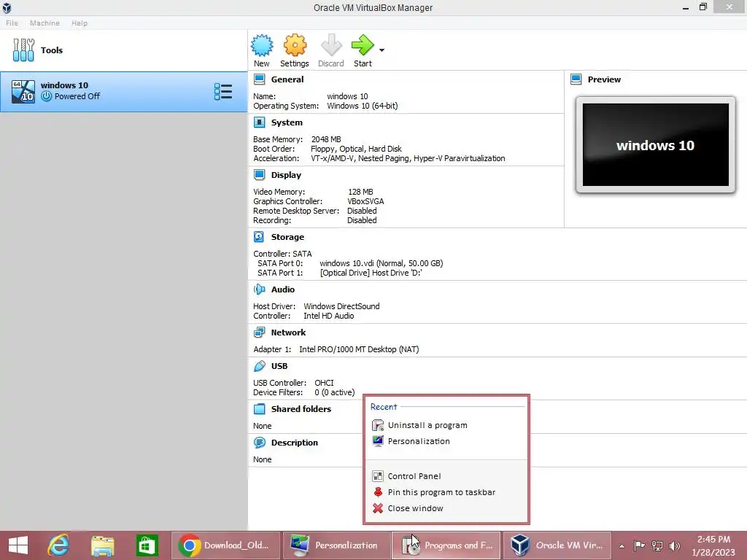Open Settings via the gear icon
Screen dimensions: 747x560
tap(295, 46)
